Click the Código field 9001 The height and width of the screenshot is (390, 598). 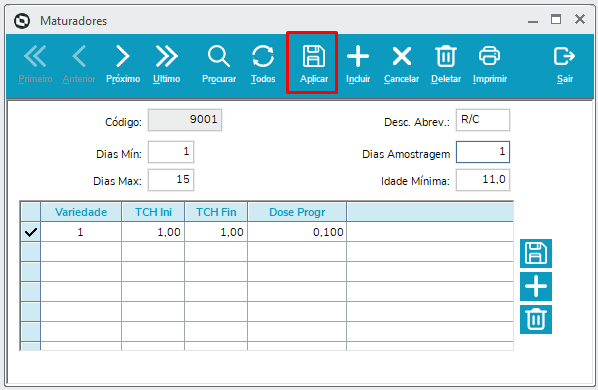click(x=185, y=120)
